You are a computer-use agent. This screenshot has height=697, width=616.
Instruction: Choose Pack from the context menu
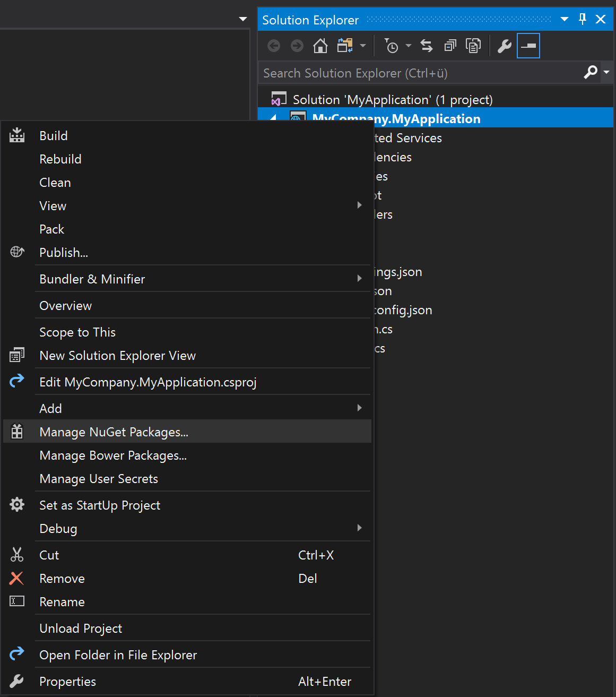click(x=52, y=229)
